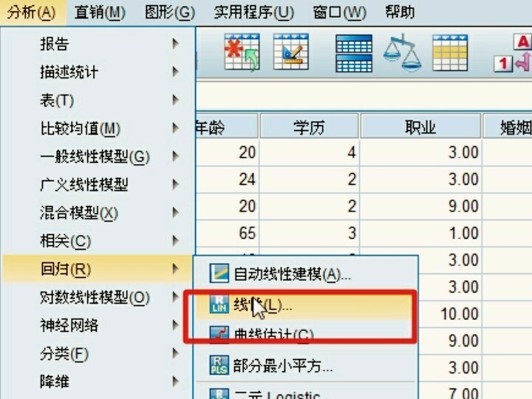Expand the 回归(R) submenu arrow
The image size is (532, 399).
point(175,269)
